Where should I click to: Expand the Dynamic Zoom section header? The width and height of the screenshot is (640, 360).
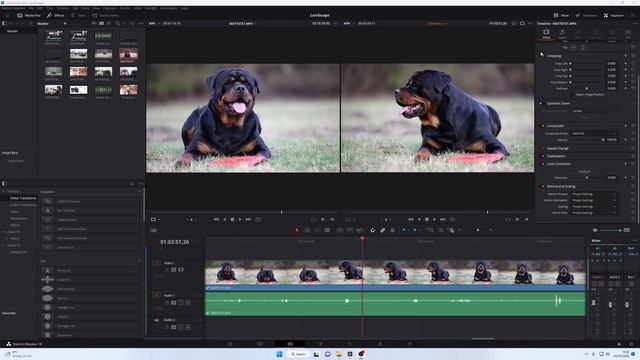(x=558, y=103)
